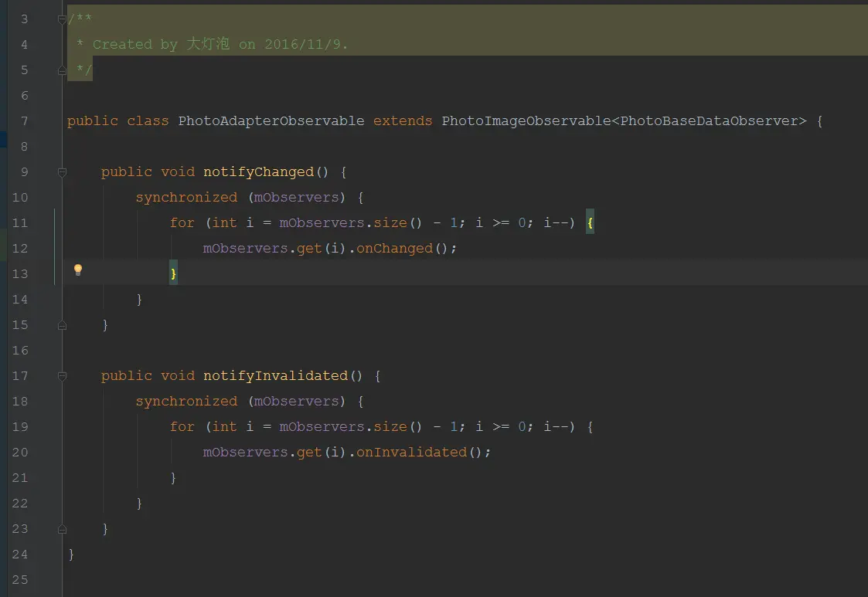Click the synchronized keyword on line 10
Viewport: 868px width, 597px height.
[x=186, y=198]
